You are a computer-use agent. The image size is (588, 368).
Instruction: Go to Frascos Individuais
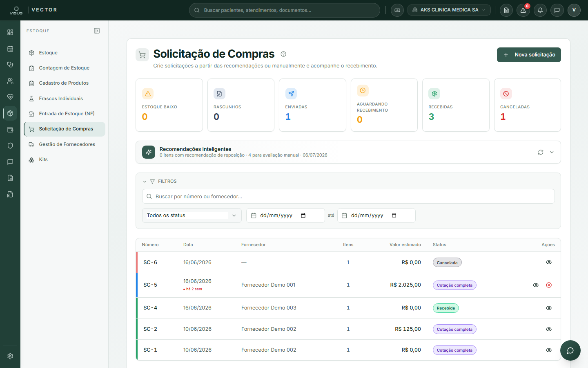coord(65,99)
